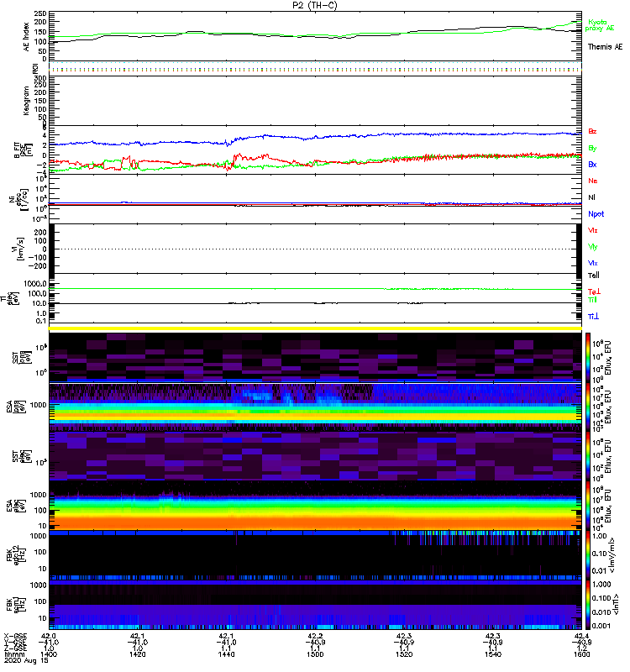Click the green Viy velocity legend

(x=592, y=247)
